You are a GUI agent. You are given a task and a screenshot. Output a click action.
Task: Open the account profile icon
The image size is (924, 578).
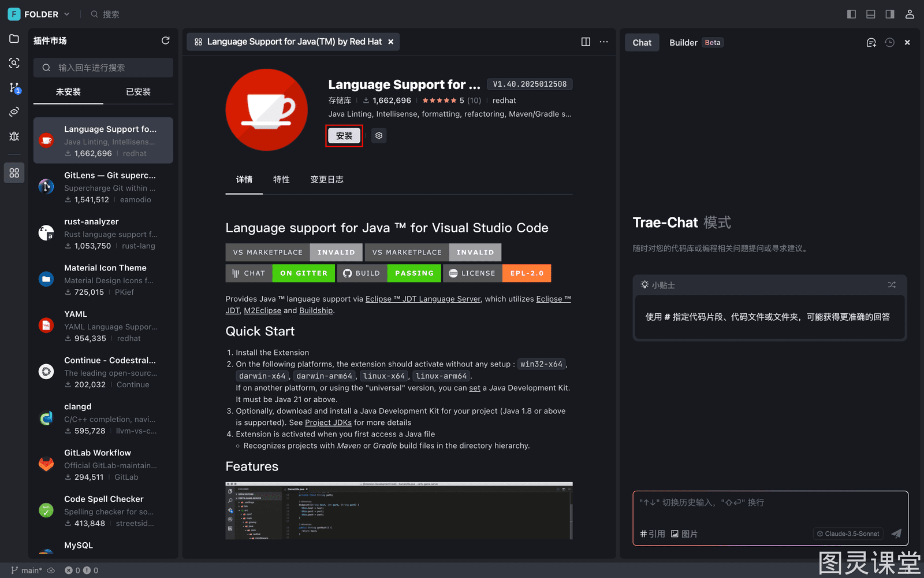[x=910, y=14]
